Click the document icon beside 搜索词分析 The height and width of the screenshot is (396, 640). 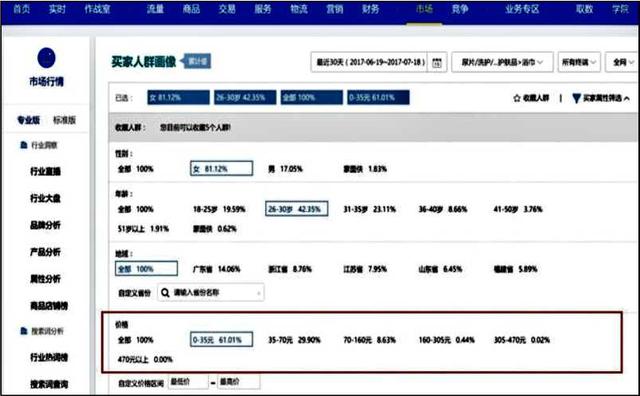(24, 331)
